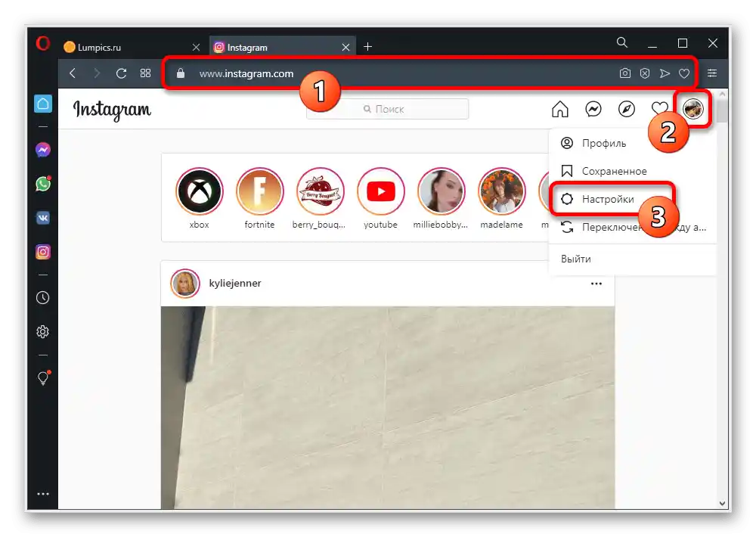Image resolution: width=756 pixels, height=537 pixels.
Task: Open Opera speed dial grid icon
Action: tap(145, 73)
